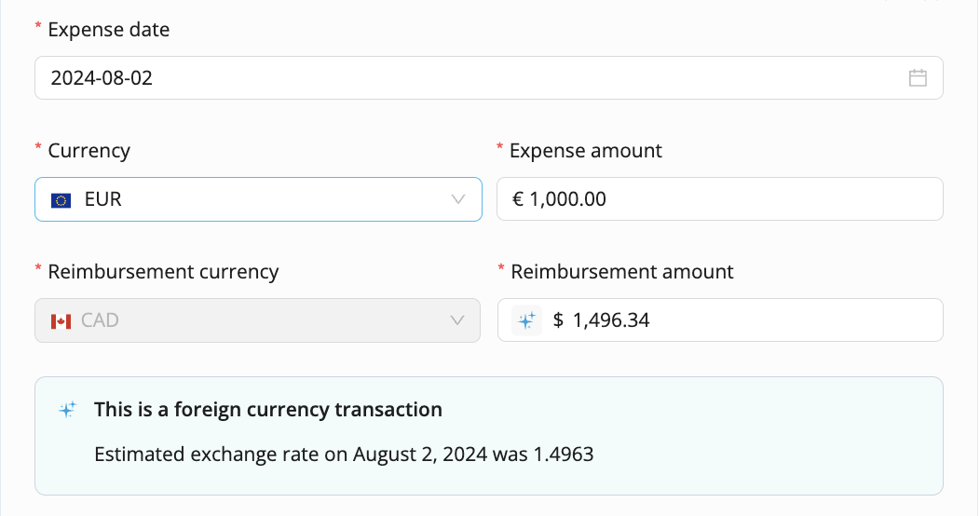Open the Currency select showing EUR
Viewport: 980px width, 516px height.
258,199
